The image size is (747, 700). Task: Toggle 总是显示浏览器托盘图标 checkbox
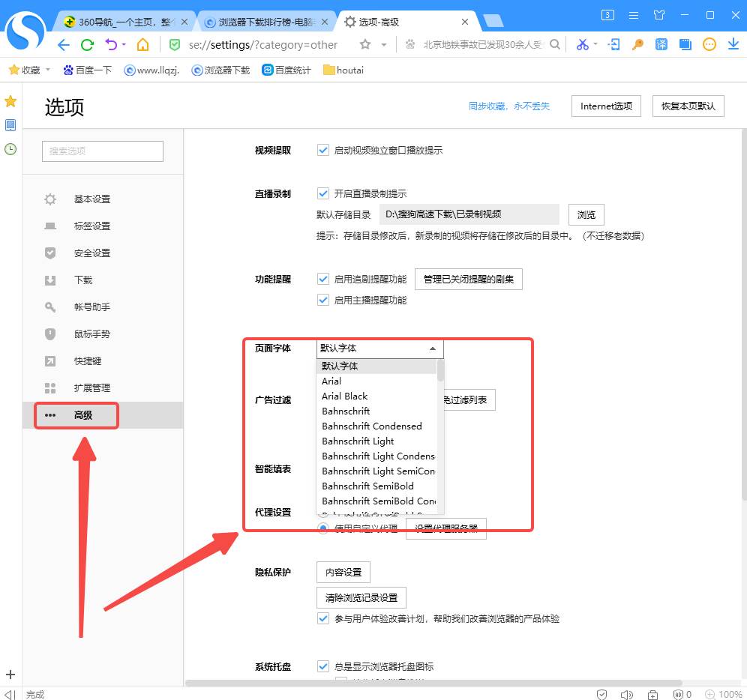(x=323, y=666)
